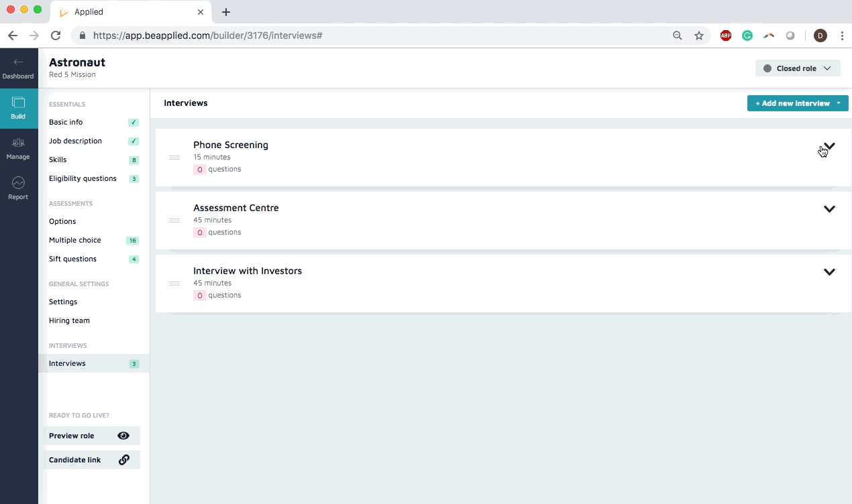Screen dimensions: 852x504
Task: Click the Dashboard back arrow
Action: [x=18, y=62]
